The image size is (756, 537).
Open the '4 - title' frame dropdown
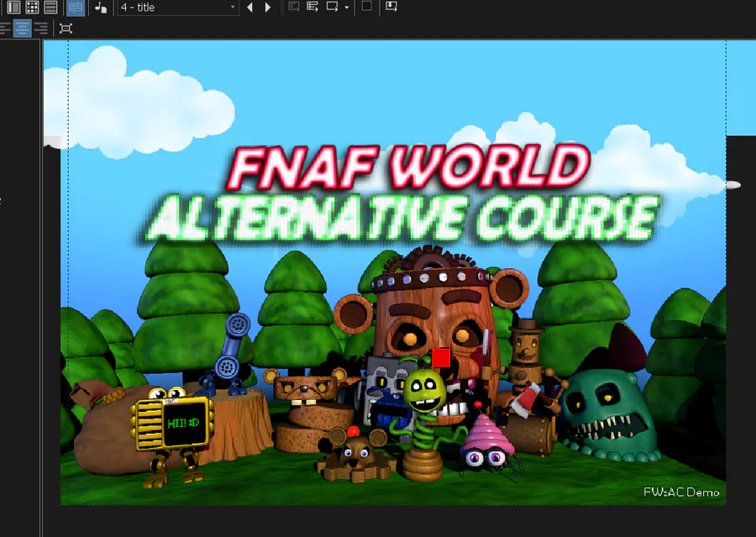[x=178, y=8]
